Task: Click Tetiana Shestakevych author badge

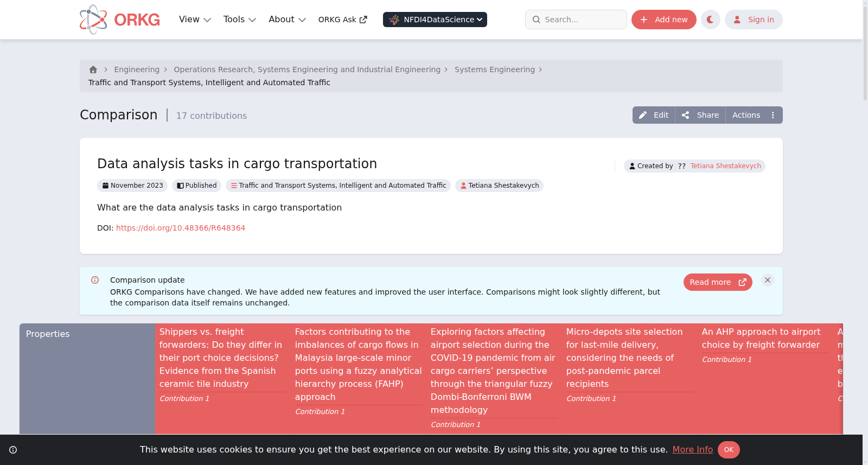Action: coord(499,186)
